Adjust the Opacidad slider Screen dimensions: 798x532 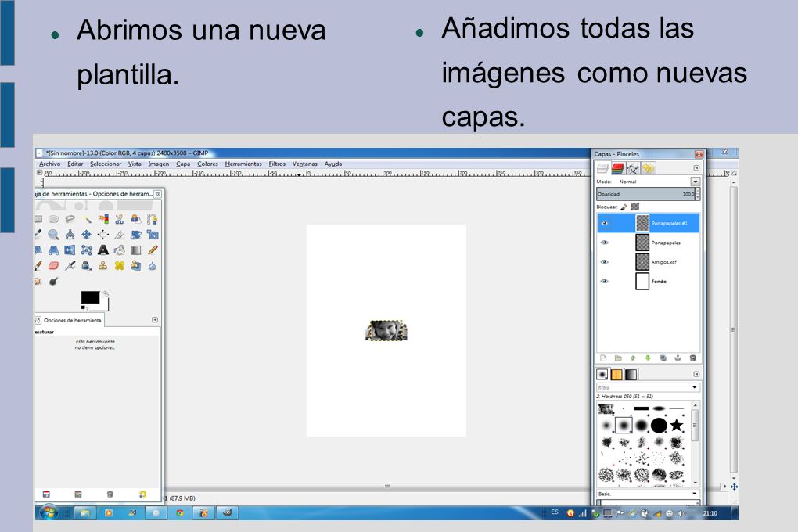(x=645, y=194)
